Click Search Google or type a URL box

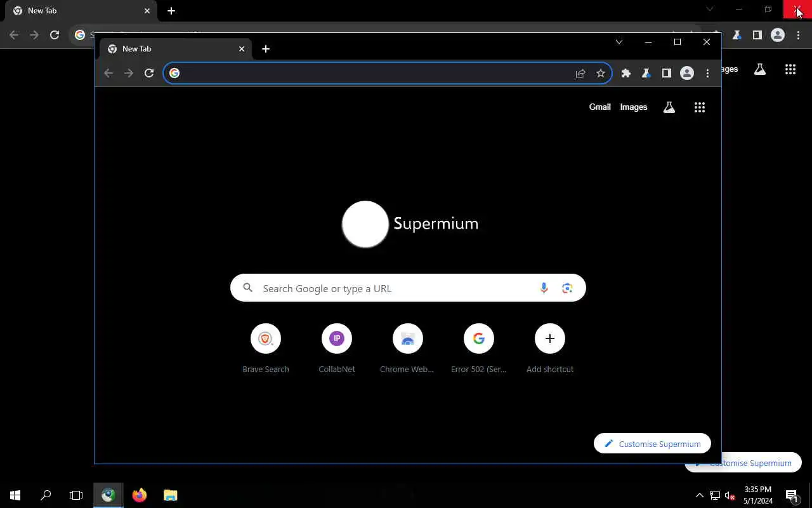[x=408, y=288]
